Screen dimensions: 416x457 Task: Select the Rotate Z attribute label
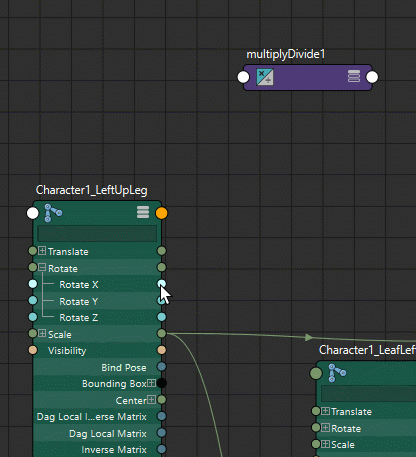pos(79,318)
